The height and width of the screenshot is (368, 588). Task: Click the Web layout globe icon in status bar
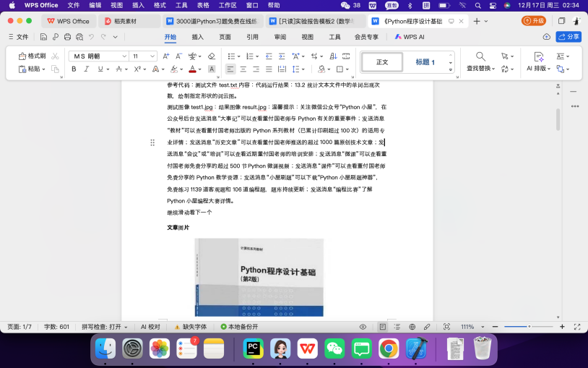(x=412, y=327)
